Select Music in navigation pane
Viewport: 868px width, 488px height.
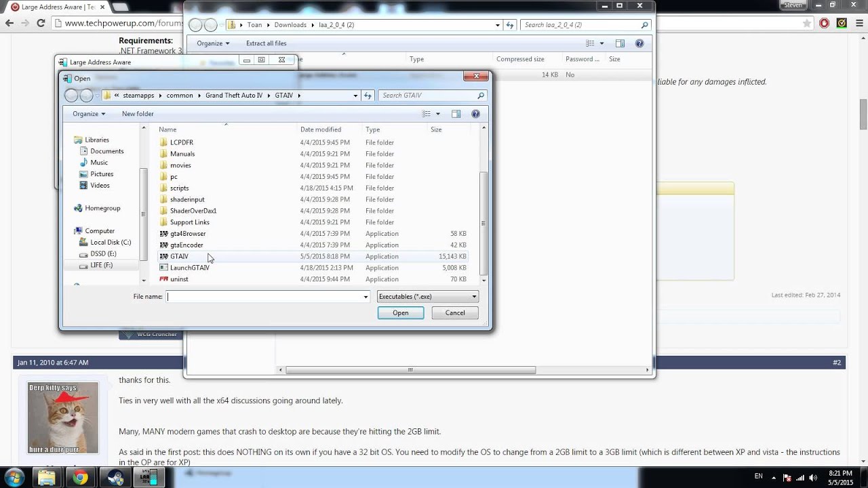click(99, 163)
